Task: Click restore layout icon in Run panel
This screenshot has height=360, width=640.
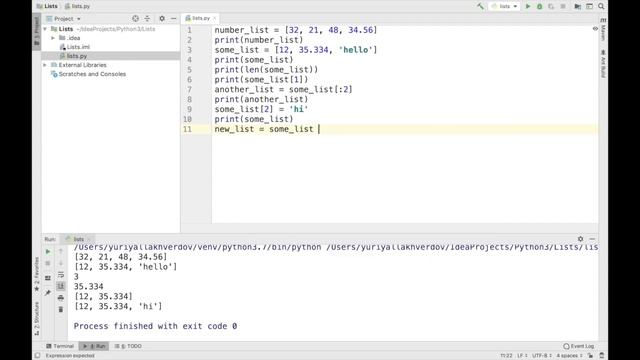Action: [x=48, y=278]
